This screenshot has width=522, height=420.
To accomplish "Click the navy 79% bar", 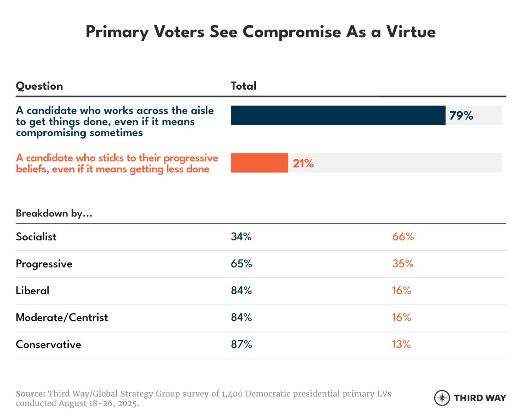I will (338, 115).
